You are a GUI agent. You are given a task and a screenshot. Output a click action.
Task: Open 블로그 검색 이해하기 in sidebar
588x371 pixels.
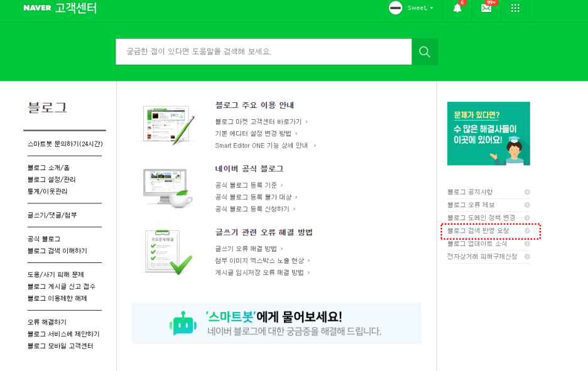[57, 250]
